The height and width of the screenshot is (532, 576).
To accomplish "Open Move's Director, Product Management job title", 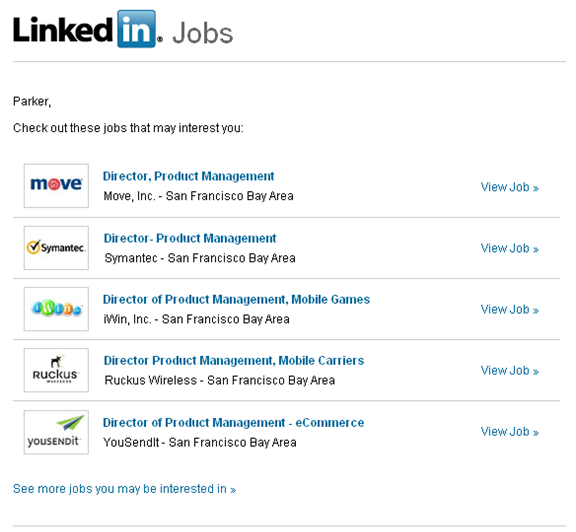I will coord(188,176).
